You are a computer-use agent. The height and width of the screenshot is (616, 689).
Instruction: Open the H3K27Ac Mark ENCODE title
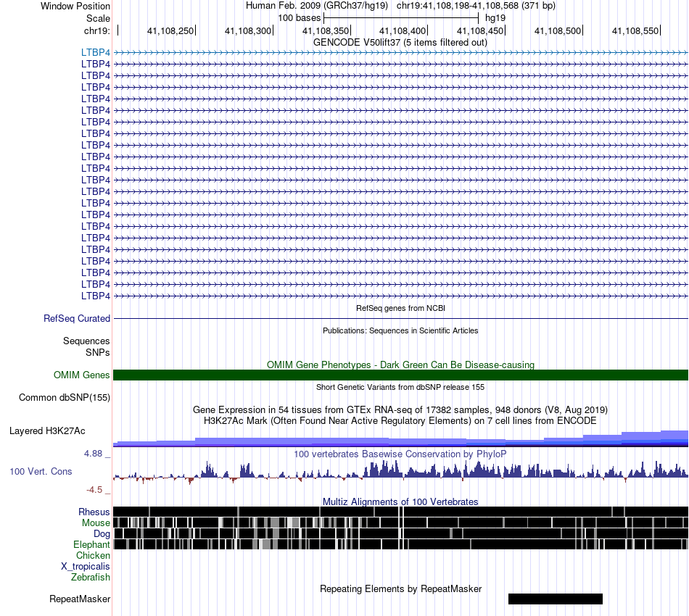point(400,420)
